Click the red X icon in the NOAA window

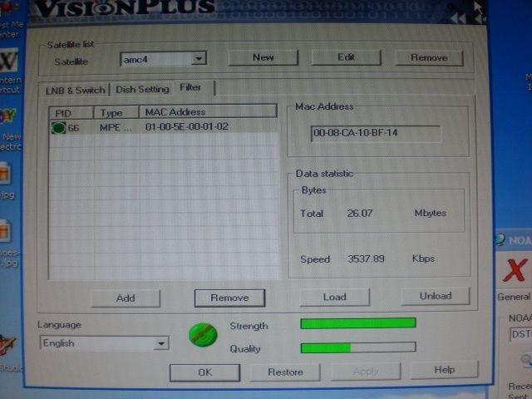[x=515, y=270]
